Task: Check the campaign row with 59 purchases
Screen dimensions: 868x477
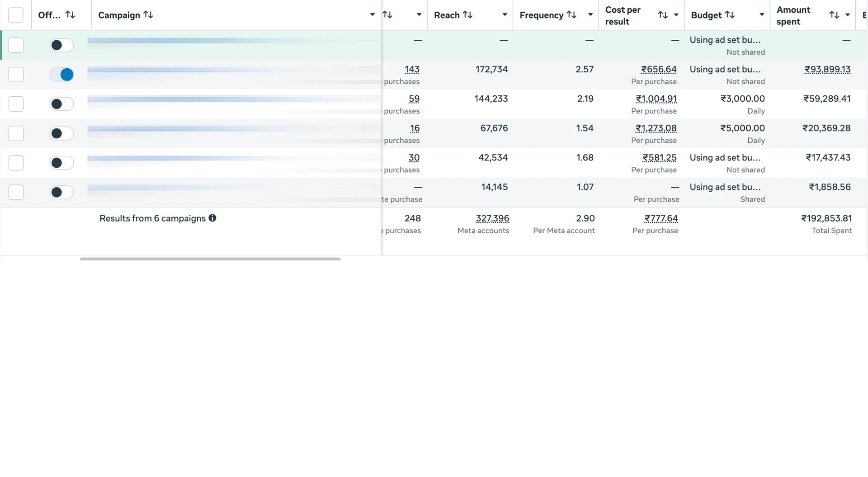Action: [x=16, y=104]
